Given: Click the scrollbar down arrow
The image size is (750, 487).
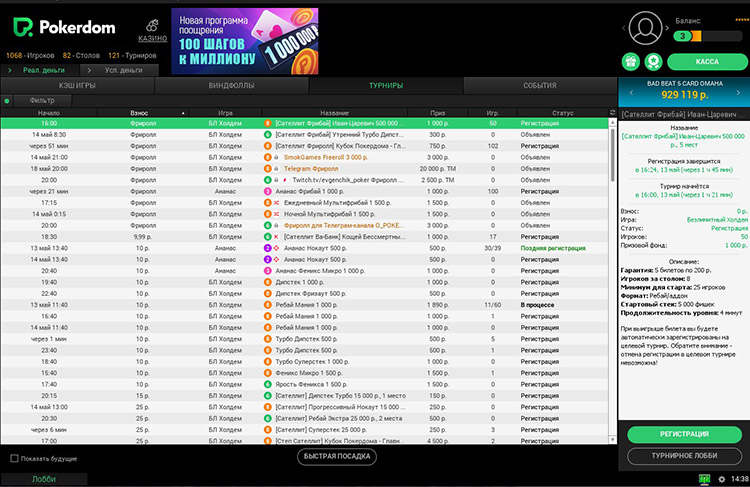Looking at the screenshot, I should [x=613, y=439].
